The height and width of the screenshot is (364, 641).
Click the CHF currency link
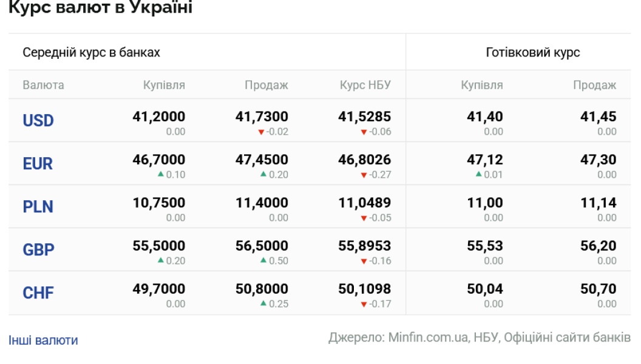click(x=38, y=293)
